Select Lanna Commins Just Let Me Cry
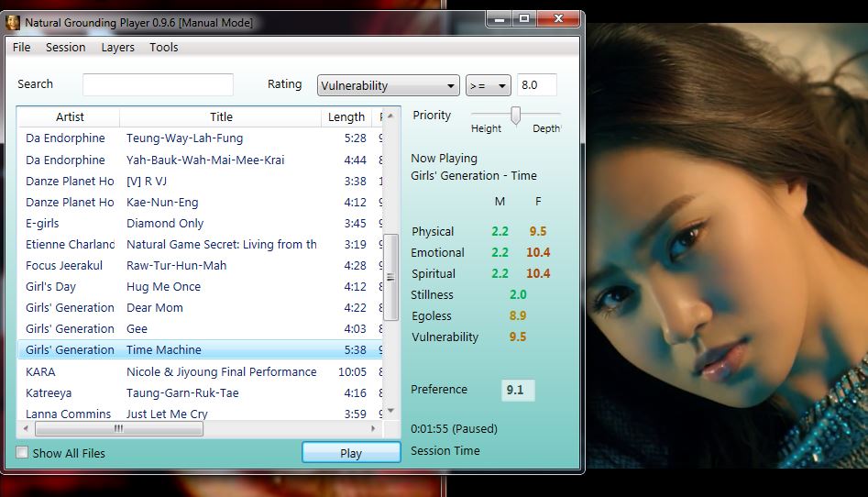The image size is (868, 497). click(x=201, y=414)
